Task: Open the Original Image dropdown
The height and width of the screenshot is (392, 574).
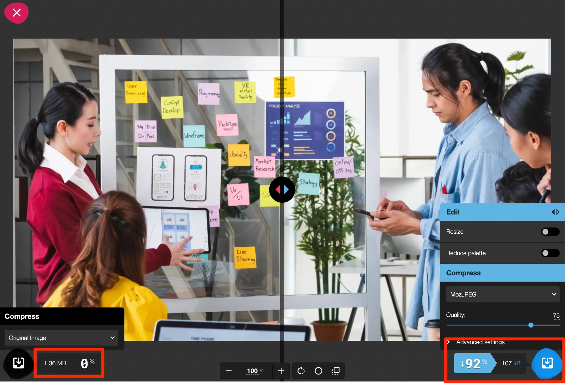Action: point(61,338)
